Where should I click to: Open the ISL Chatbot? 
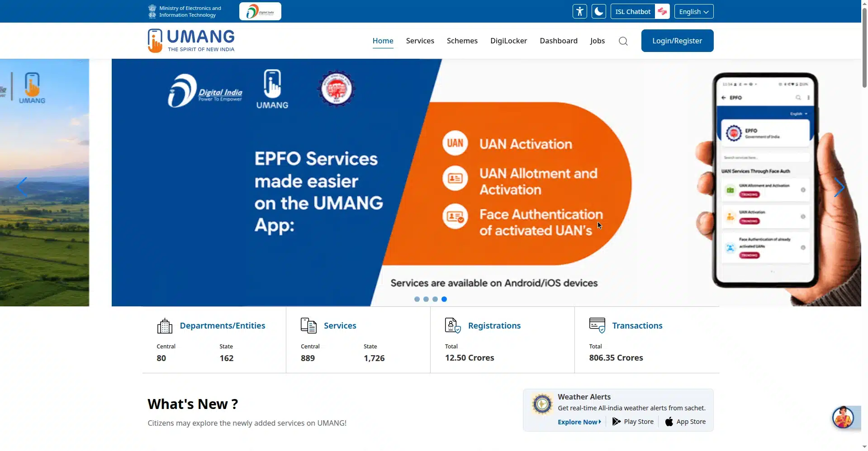pyautogui.click(x=640, y=11)
